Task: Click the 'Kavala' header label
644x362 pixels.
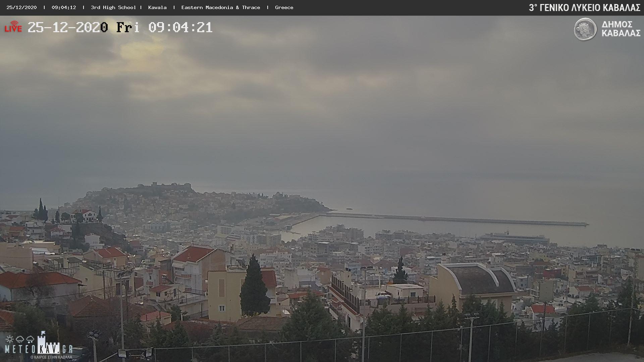Action: tap(157, 7)
